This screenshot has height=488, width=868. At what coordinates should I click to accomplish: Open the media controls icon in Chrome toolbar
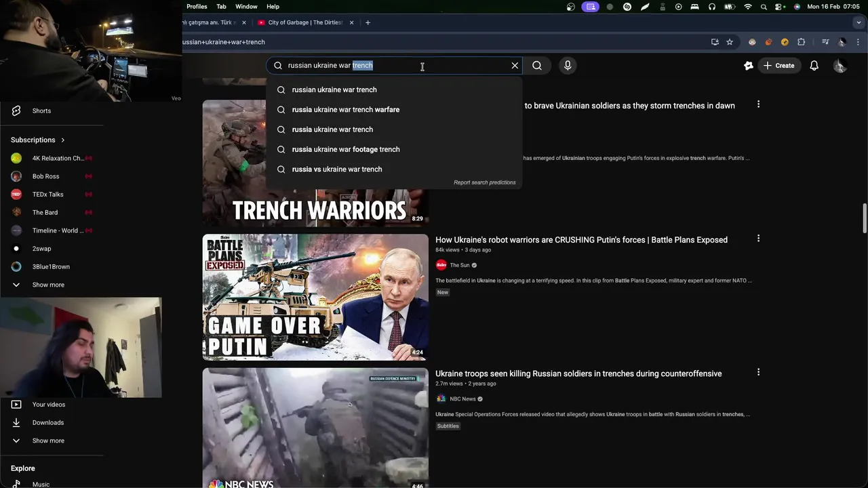[825, 42]
